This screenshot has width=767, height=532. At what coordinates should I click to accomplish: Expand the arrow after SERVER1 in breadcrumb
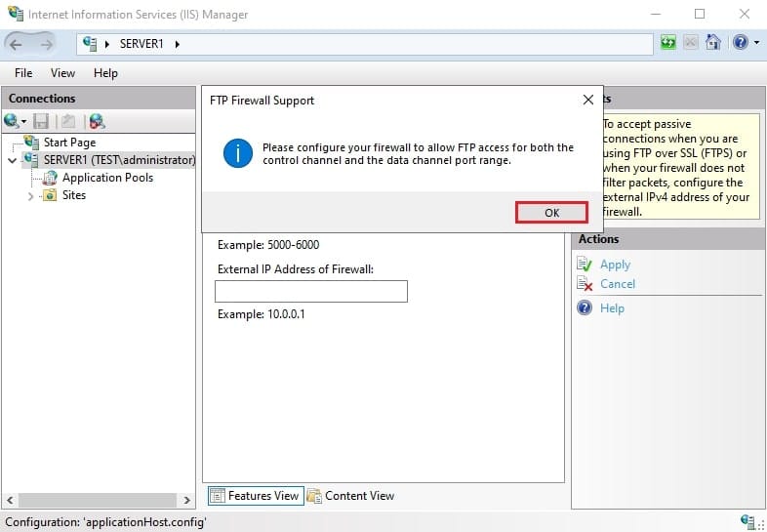[177, 44]
